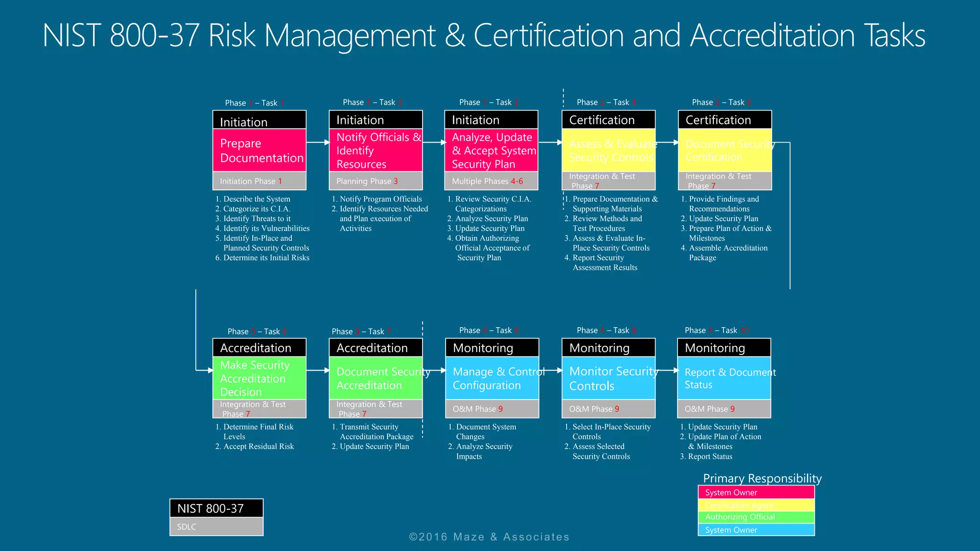Viewport: 980px width, 551px height.
Task: Click list item Transmit Security Accreditation Package
Action: pyautogui.click(x=373, y=432)
